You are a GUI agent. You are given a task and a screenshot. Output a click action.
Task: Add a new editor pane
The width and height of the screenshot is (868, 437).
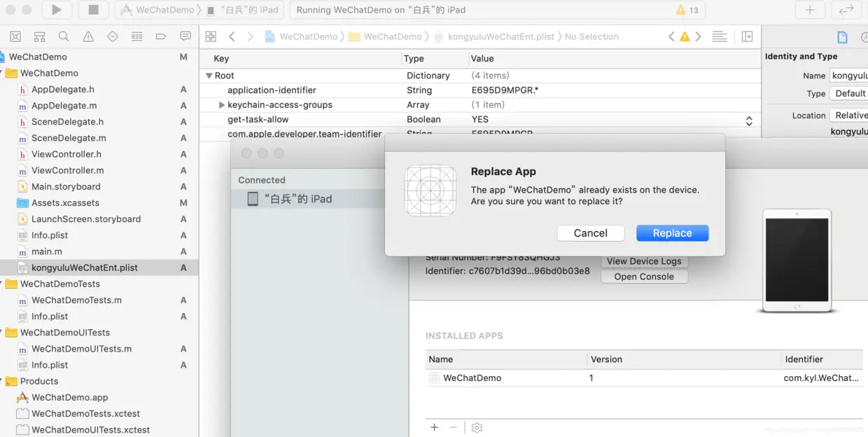click(747, 36)
